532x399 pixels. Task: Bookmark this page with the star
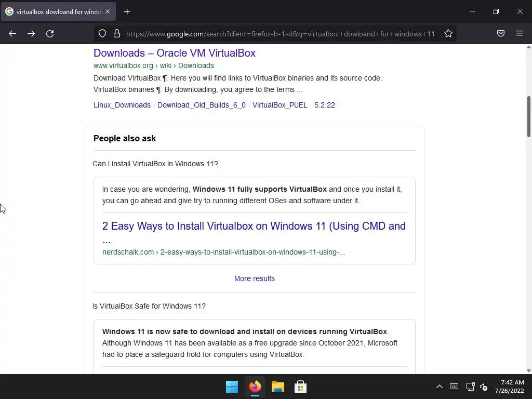[448, 34]
